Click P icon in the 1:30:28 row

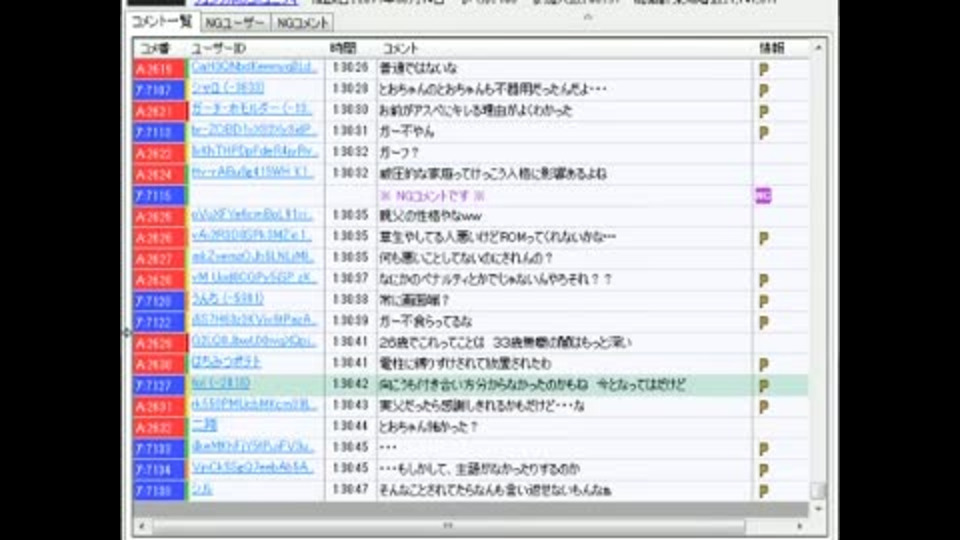coord(763,91)
